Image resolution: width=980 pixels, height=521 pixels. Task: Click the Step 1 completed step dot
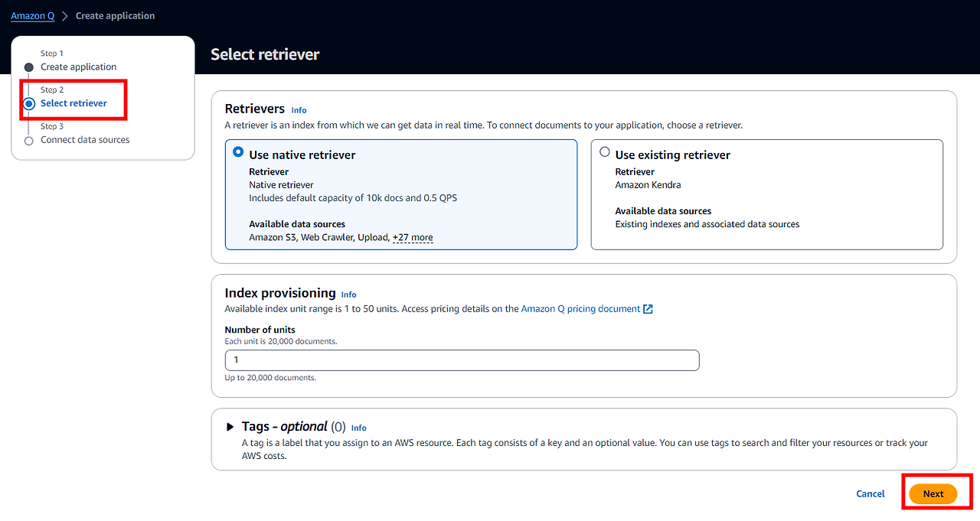click(x=29, y=67)
